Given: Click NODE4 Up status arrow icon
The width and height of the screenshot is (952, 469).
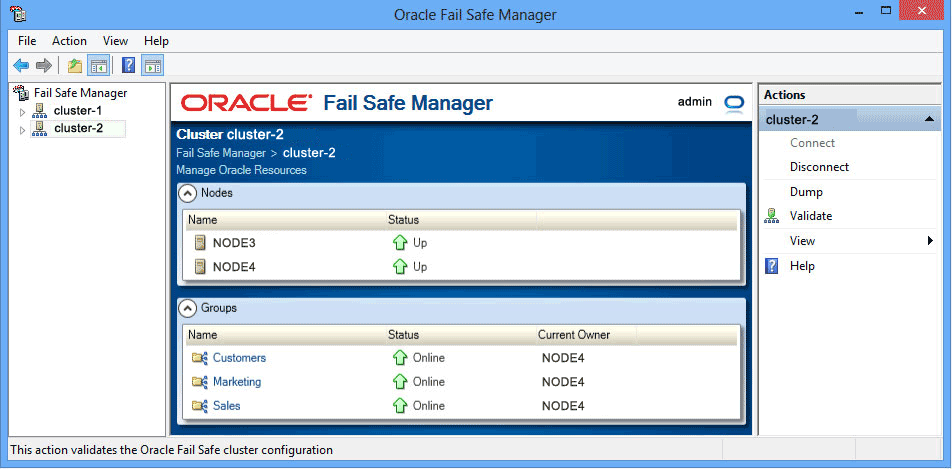Looking at the screenshot, I should pos(400,267).
